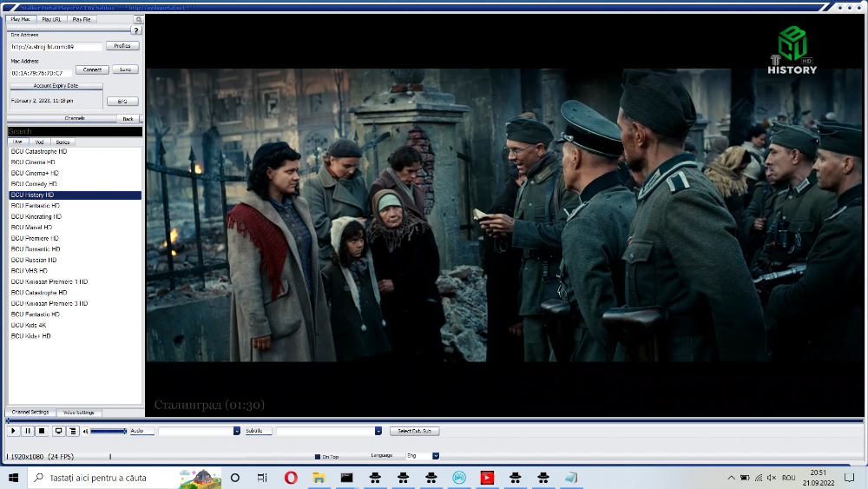
Task: Click the portal address input field
Action: click(x=56, y=47)
